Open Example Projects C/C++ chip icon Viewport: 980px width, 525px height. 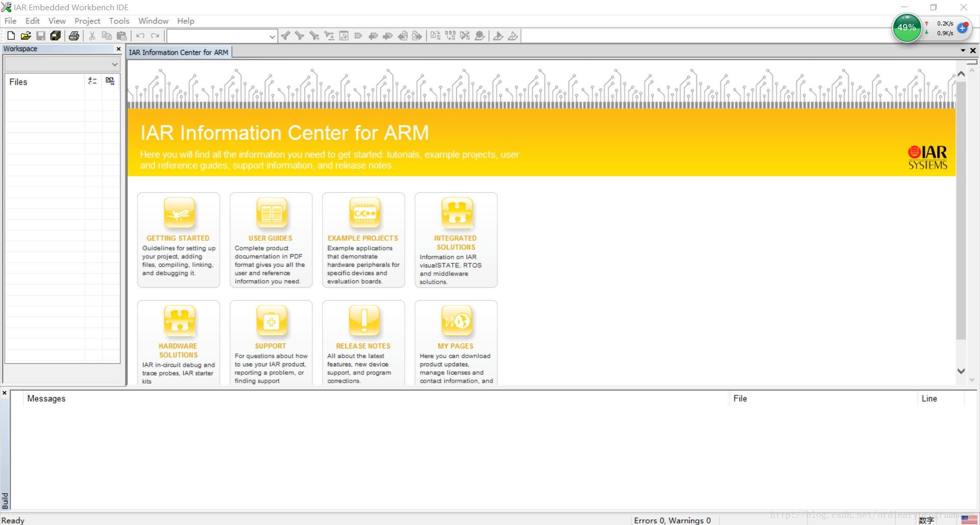pyautogui.click(x=364, y=213)
